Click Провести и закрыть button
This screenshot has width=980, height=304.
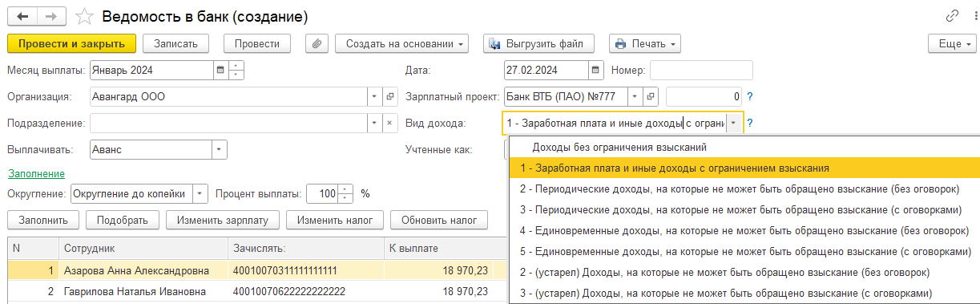click(x=72, y=43)
